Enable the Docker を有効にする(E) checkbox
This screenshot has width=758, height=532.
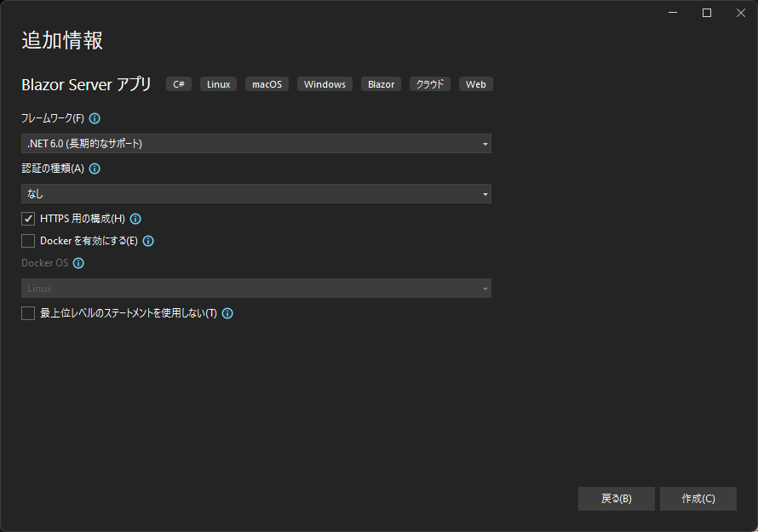click(28, 241)
